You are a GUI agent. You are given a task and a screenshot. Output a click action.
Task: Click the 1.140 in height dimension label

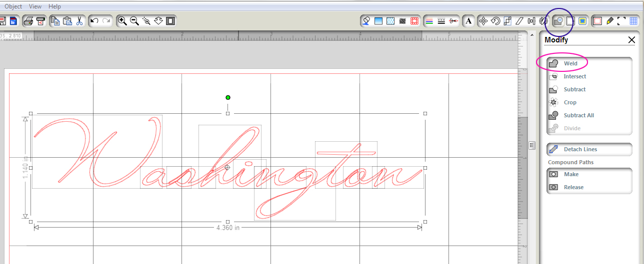click(x=25, y=168)
